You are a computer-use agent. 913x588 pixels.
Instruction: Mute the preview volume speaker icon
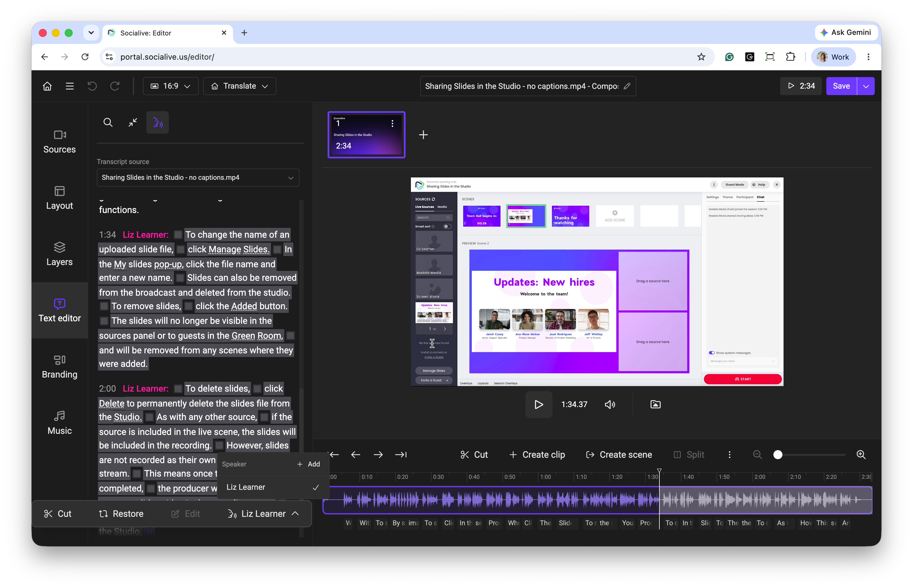click(610, 404)
